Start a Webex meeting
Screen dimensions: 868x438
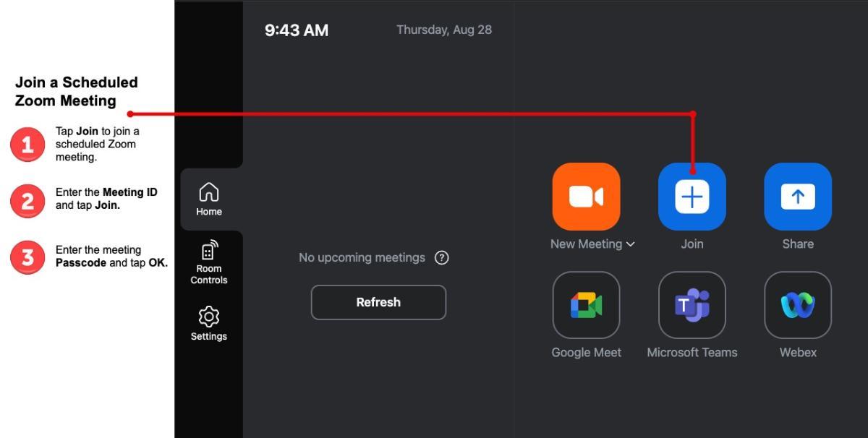797,305
